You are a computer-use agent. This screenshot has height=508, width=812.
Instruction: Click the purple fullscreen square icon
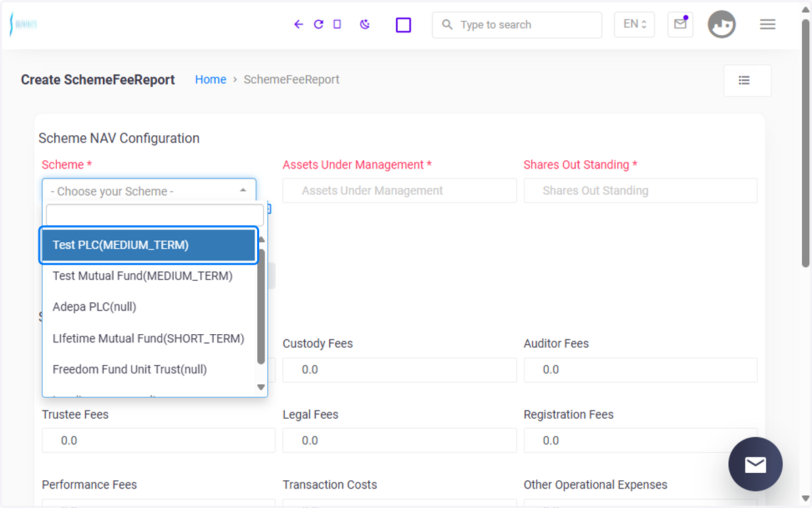click(x=403, y=25)
